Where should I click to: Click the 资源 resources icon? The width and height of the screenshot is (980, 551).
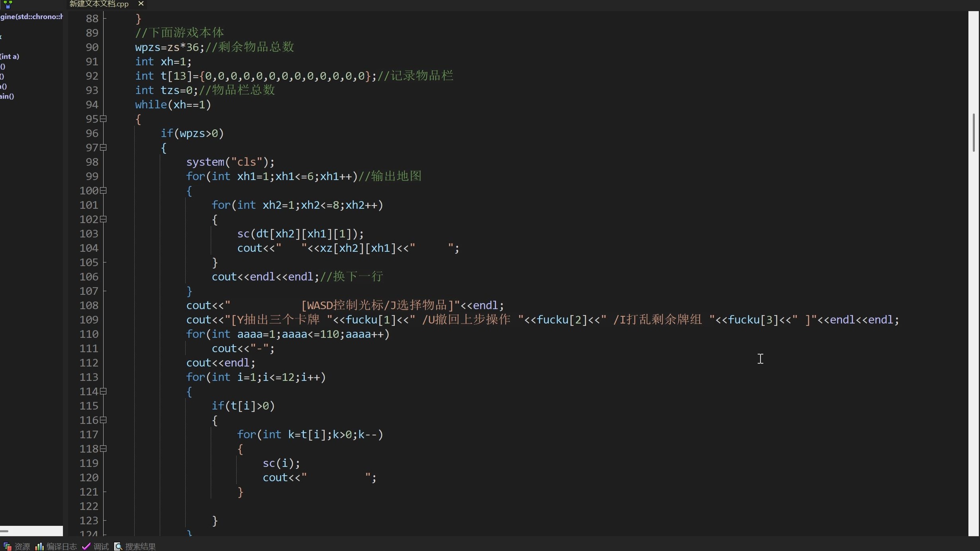7,546
